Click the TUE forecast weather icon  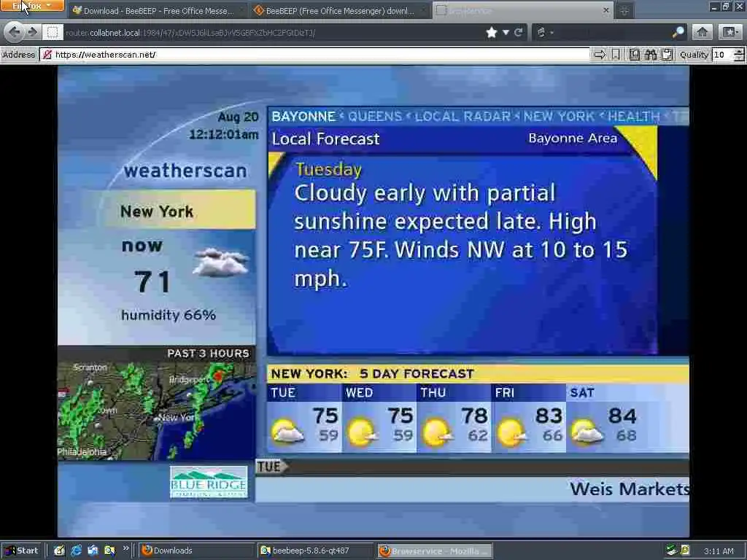click(287, 431)
